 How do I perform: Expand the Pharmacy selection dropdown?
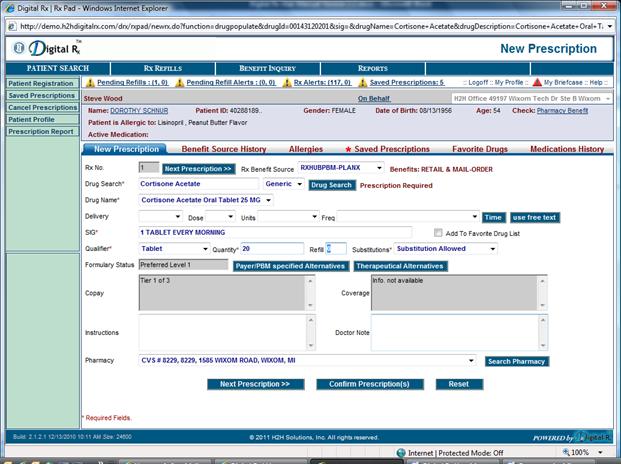pos(471,361)
